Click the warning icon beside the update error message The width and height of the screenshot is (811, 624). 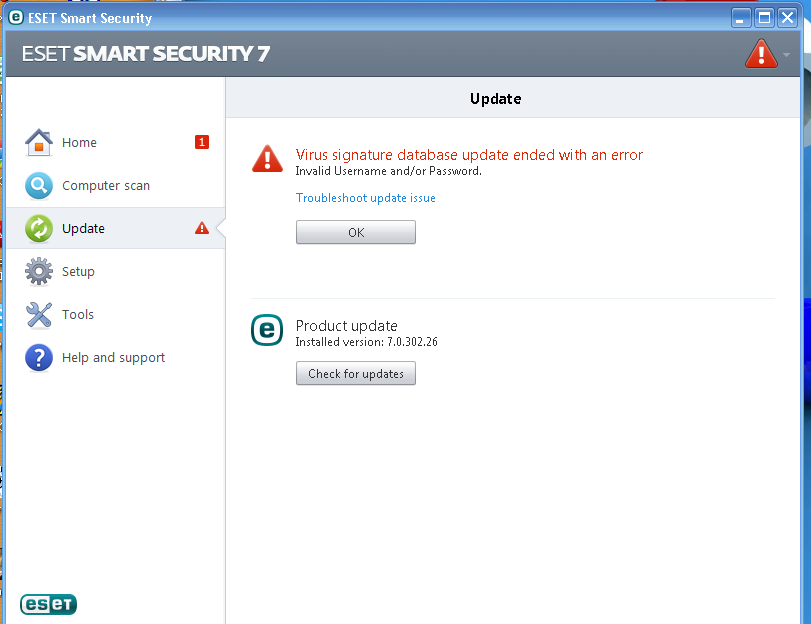point(267,158)
